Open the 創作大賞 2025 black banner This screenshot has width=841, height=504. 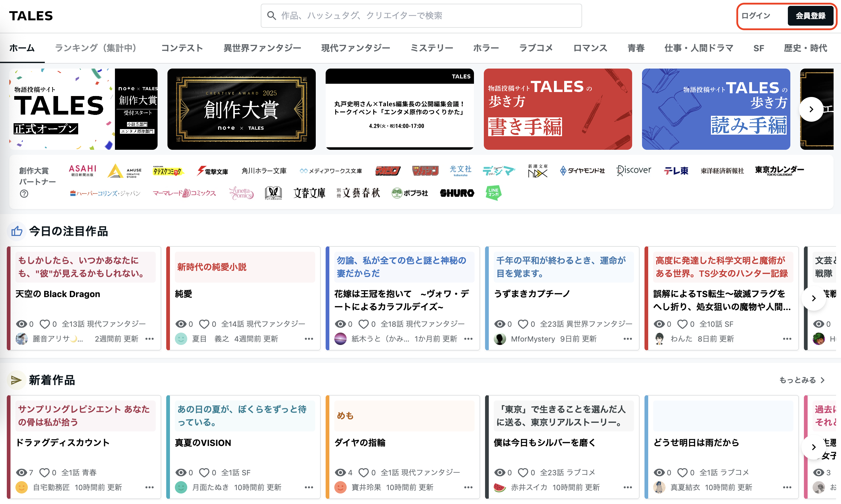tap(241, 109)
